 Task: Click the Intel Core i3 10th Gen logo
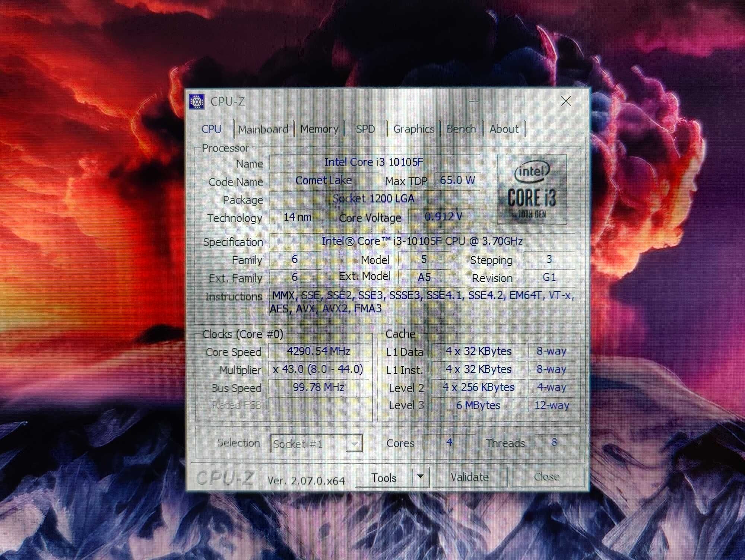coord(532,190)
